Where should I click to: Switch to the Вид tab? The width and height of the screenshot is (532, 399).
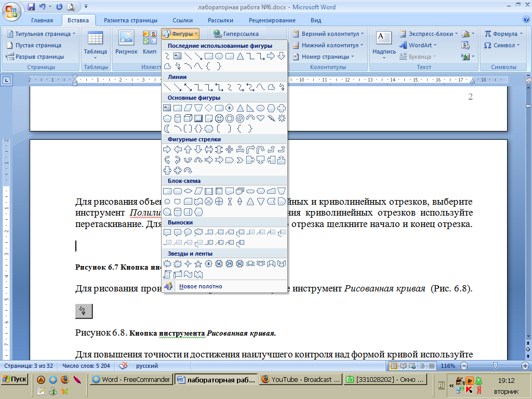[x=316, y=20]
